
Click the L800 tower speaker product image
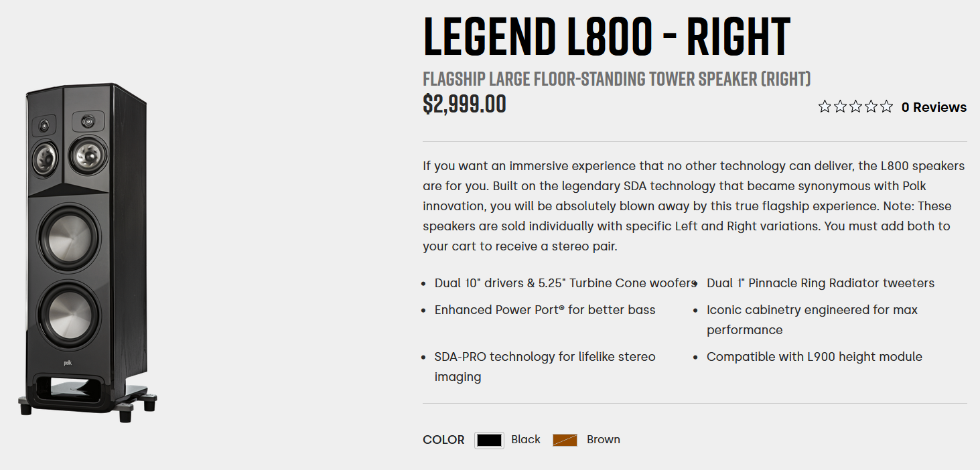[x=87, y=253]
